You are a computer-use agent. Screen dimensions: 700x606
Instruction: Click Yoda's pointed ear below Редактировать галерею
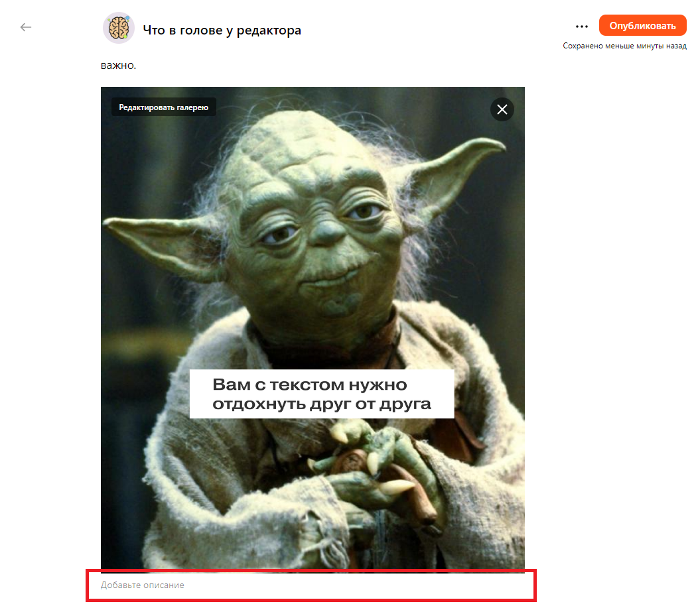pyautogui.click(x=159, y=232)
